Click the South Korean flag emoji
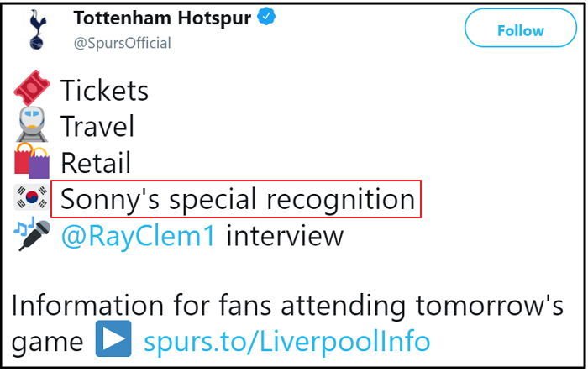588x372 pixels. 32,197
